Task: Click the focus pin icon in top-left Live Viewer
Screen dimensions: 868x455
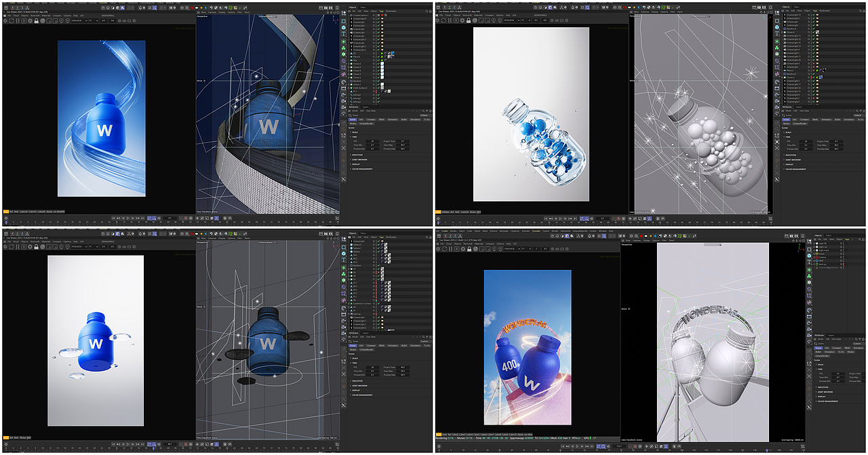Action: (61, 21)
